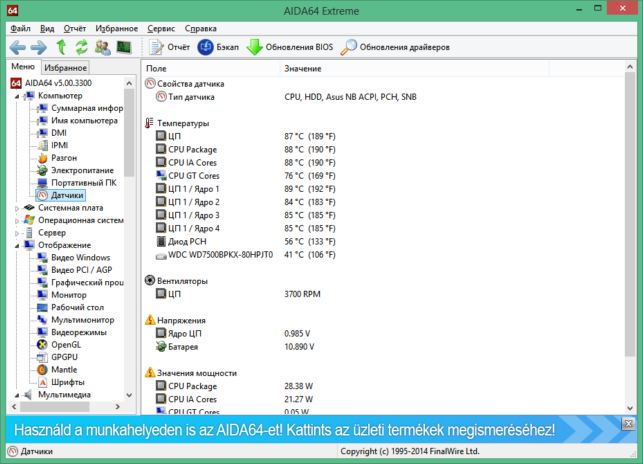The image size is (643, 464).
Task: Close the blue advertisement banner
Action: 628,423
